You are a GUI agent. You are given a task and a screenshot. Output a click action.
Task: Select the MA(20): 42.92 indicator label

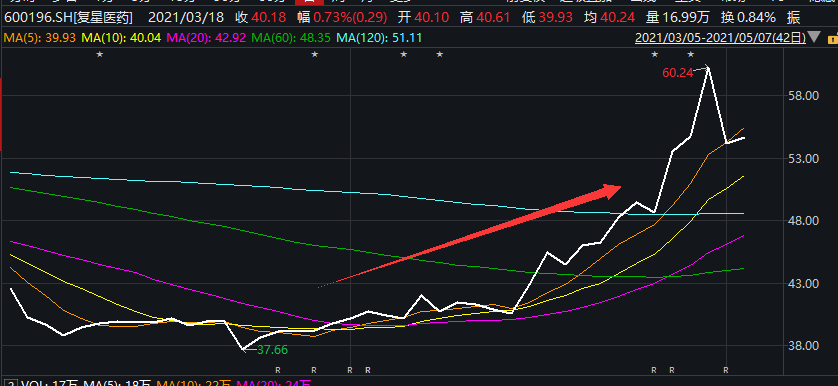(206, 38)
